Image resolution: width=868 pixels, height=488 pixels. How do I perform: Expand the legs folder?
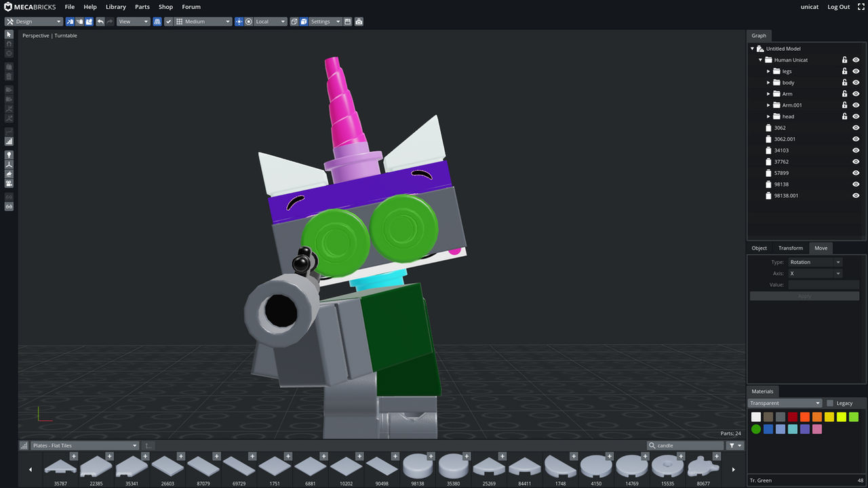[x=768, y=71]
